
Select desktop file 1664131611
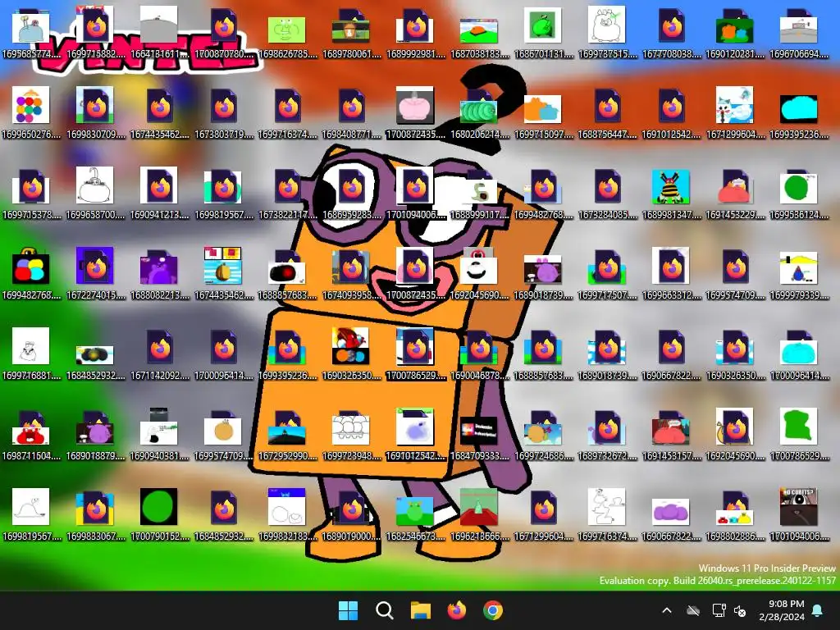tap(159, 33)
